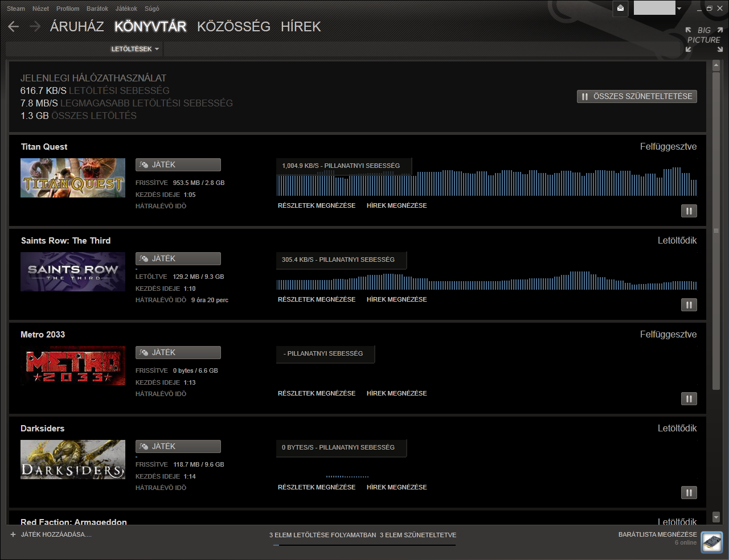Click the Titan Quest speed graph
729x560 pixels.
(487, 182)
